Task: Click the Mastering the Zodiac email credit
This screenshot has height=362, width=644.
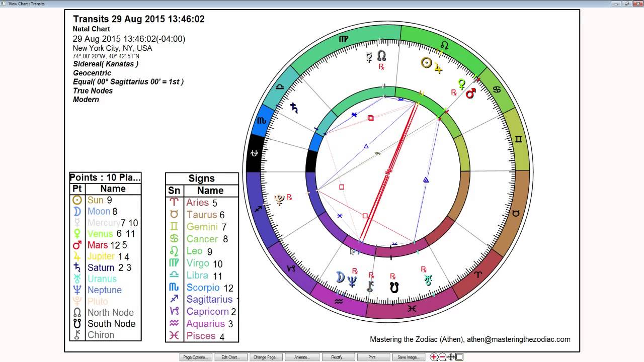Action: [470, 339]
